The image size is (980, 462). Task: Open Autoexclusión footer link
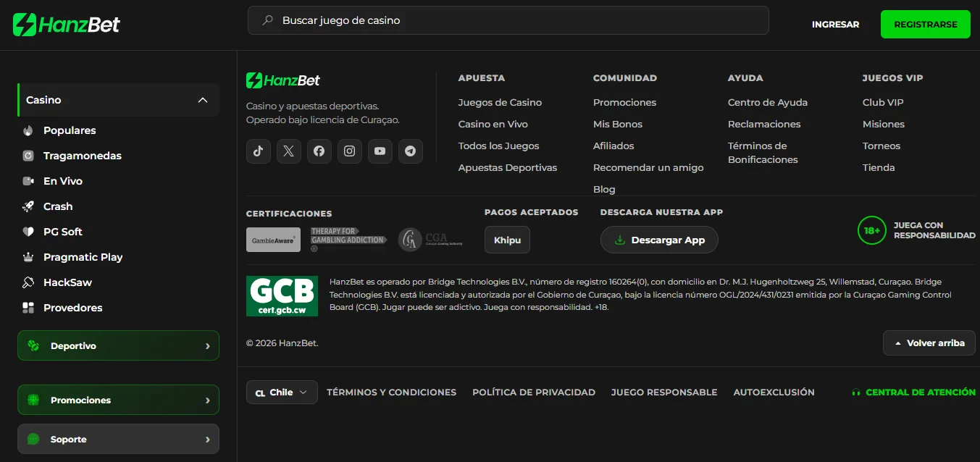click(x=774, y=392)
